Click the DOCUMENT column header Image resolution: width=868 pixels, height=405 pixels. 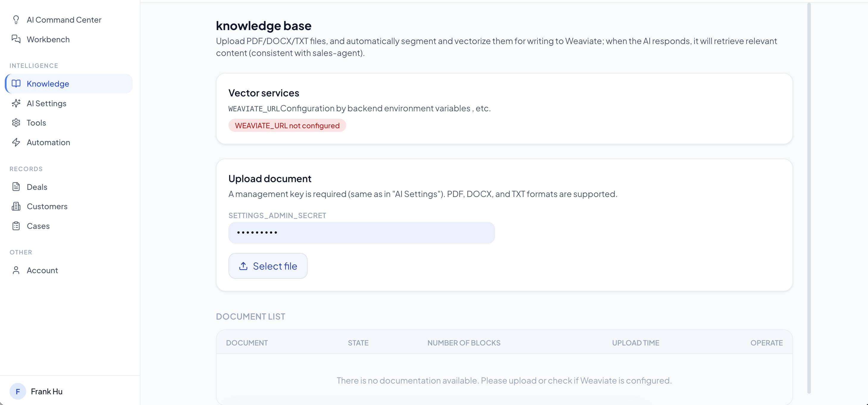[x=247, y=343]
